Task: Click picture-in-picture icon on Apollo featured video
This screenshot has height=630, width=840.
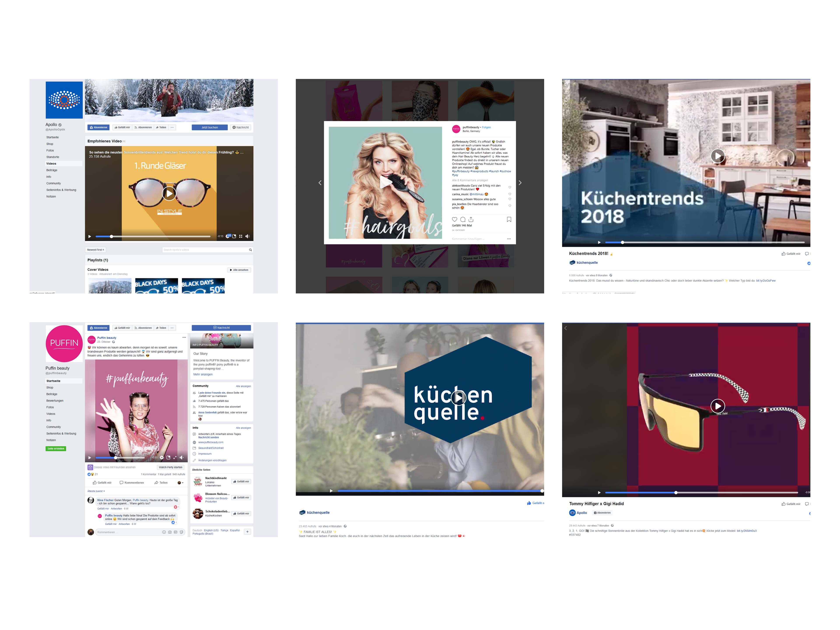Action: [x=234, y=236]
